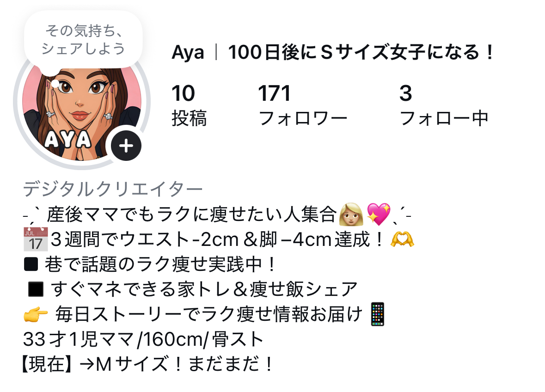
Task: Click the calendar JUL 17 emoji icon
Action: click(36, 239)
